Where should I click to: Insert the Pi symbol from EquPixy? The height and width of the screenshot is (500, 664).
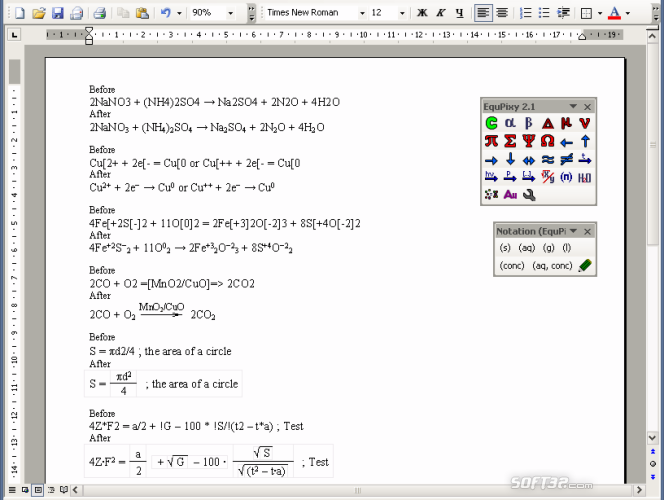click(491, 141)
